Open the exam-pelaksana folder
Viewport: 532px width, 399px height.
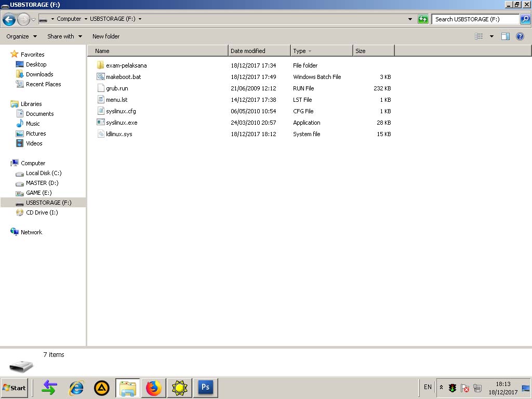tap(126, 65)
